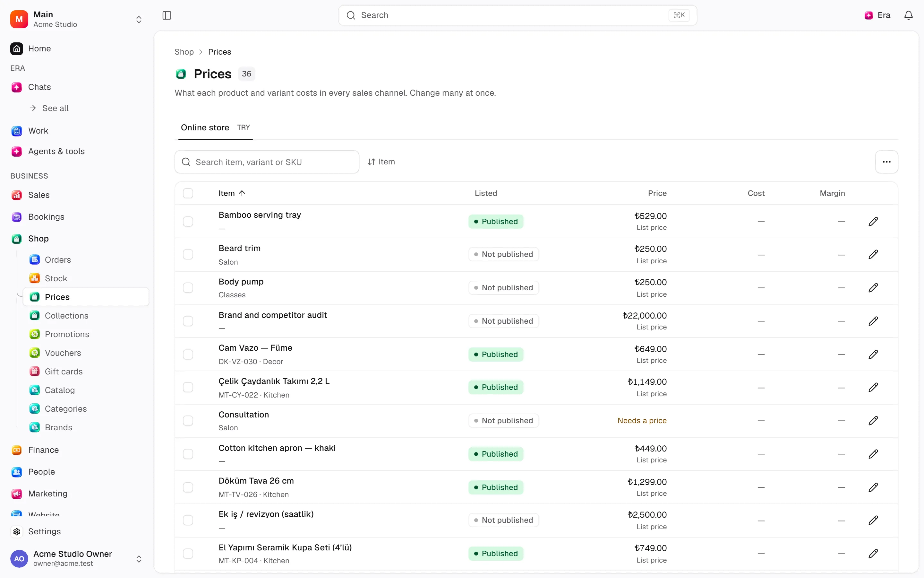This screenshot has height=578, width=924.
Task: Open Settings gear in sidebar
Action: click(16, 531)
